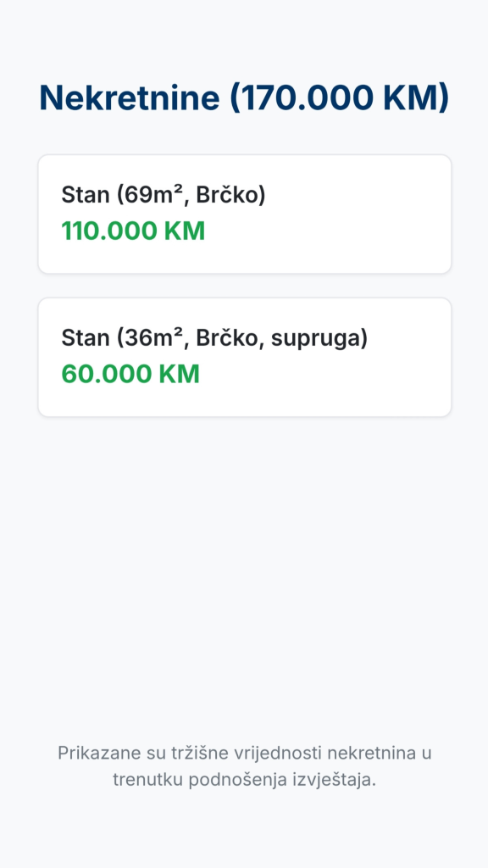
Task: Click the word 'Nekretnine' in the heading
Action: click(130, 97)
